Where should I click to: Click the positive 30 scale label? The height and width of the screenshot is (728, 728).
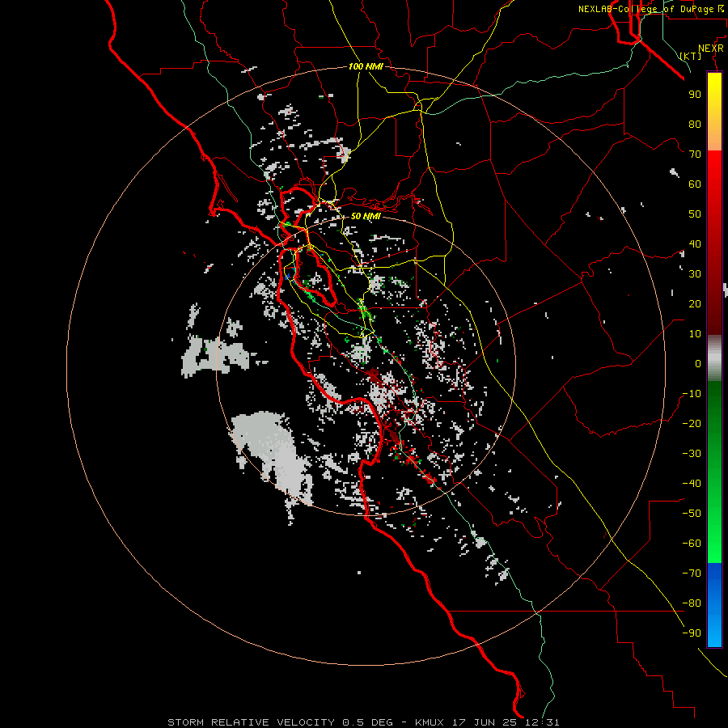tap(695, 274)
